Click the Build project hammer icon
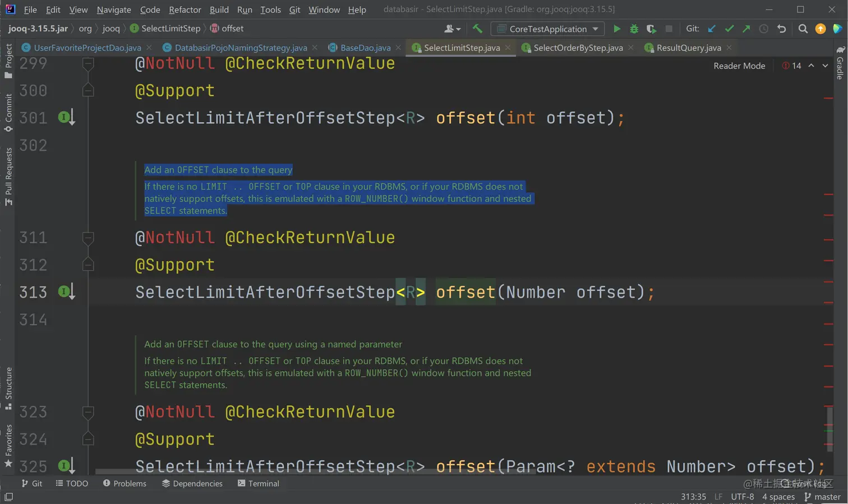Viewport: 848px width, 504px height. click(x=477, y=29)
